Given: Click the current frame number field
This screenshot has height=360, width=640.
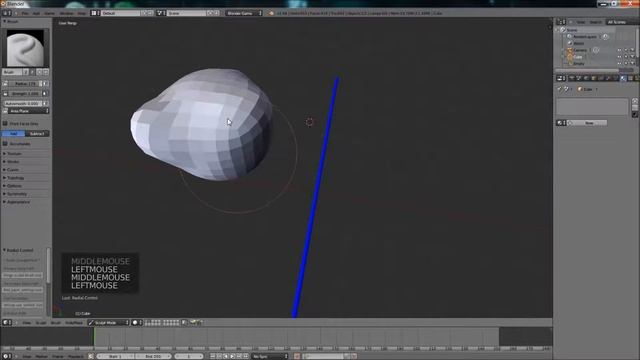Looking at the screenshot, I should [189, 356].
